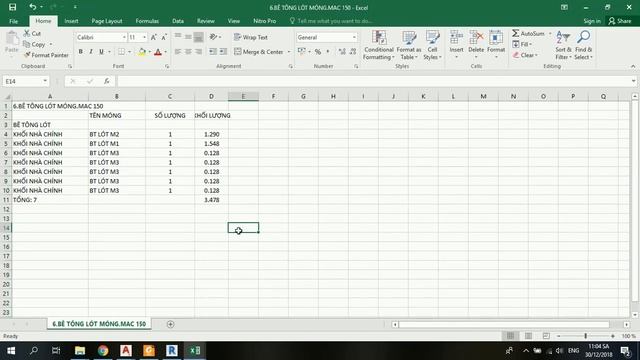Open Chrome from the taskbar
Image resolution: width=640 pixels, height=360 pixels.
[103, 351]
